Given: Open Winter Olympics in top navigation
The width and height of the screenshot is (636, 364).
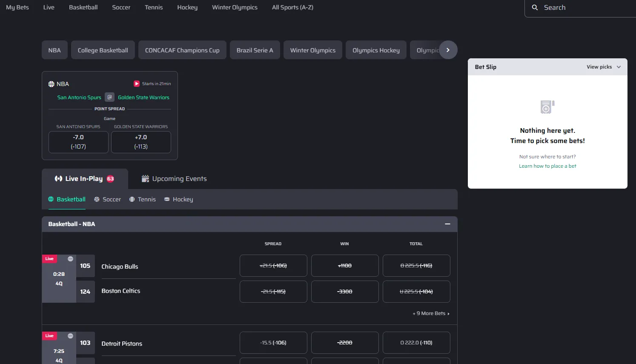Looking at the screenshot, I should [235, 7].
